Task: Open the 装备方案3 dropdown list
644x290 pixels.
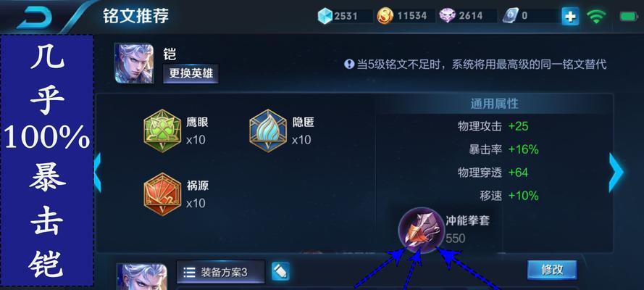Action: [x=220, y=272]
